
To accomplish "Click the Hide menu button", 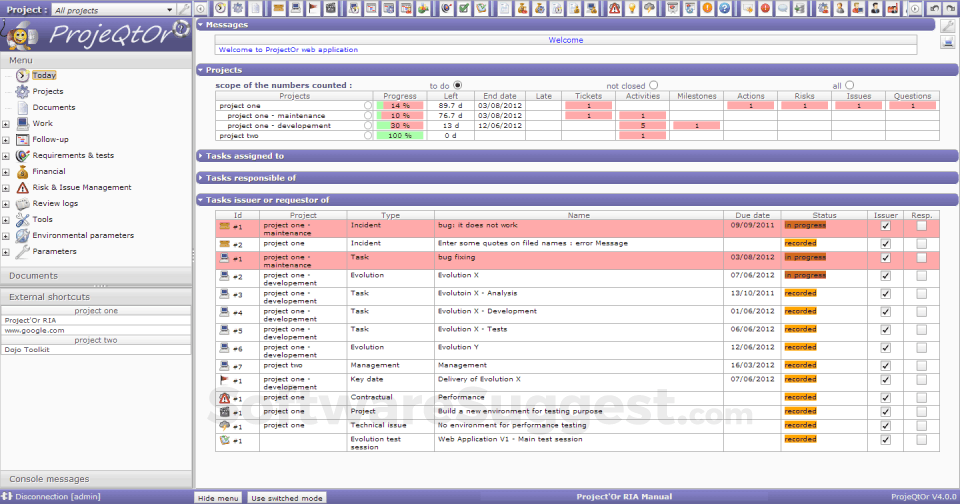I will click(x=216, y=497).
